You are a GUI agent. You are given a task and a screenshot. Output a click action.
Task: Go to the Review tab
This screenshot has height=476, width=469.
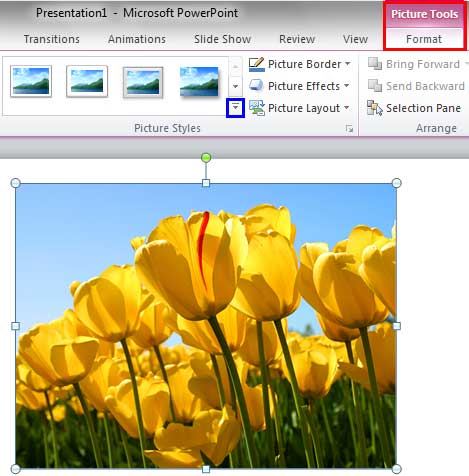click(x=297, y=39)
